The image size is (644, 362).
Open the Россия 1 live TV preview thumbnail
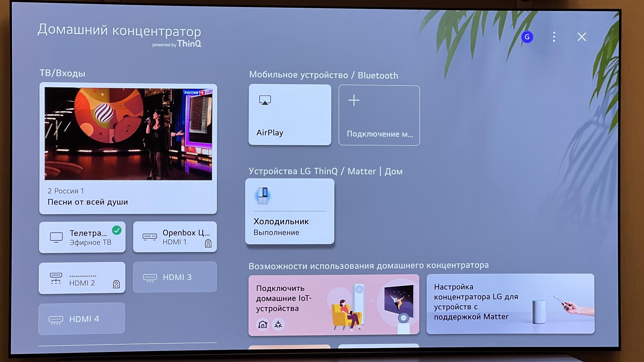point(128,134)
